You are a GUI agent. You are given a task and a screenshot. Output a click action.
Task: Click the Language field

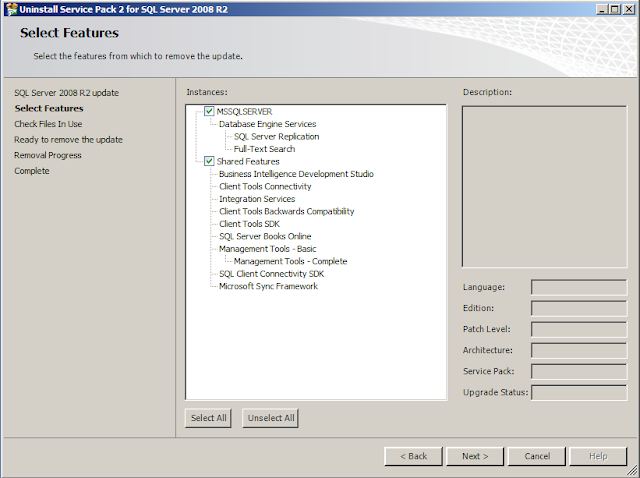pyautogui.click(x=579, y=287)
